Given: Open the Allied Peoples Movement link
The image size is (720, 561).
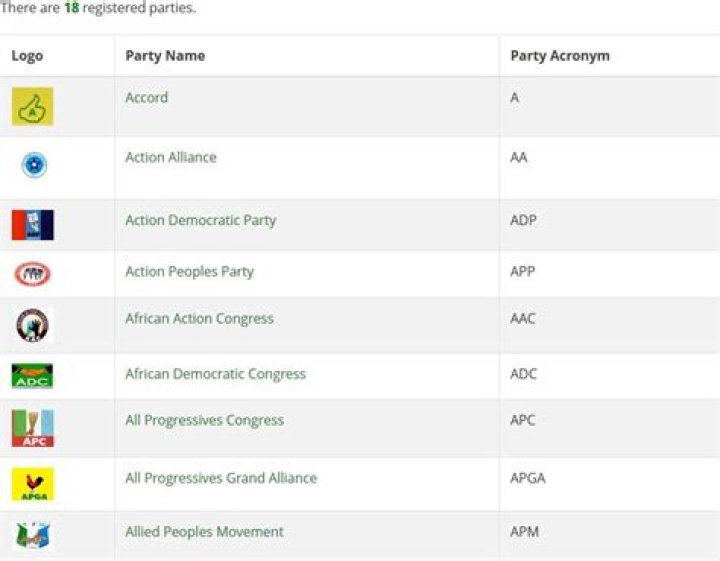Looking at the screenshot, I should [x=204, y=532].
